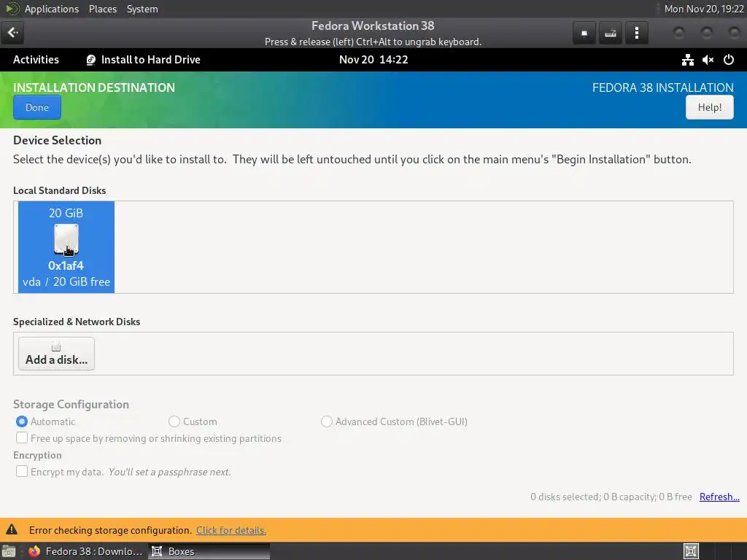Image resolution: width=747 pixels, height=560 pixels.
Task: Click the workspace switcher icon in bottom panel
Action: pos(691,551)
